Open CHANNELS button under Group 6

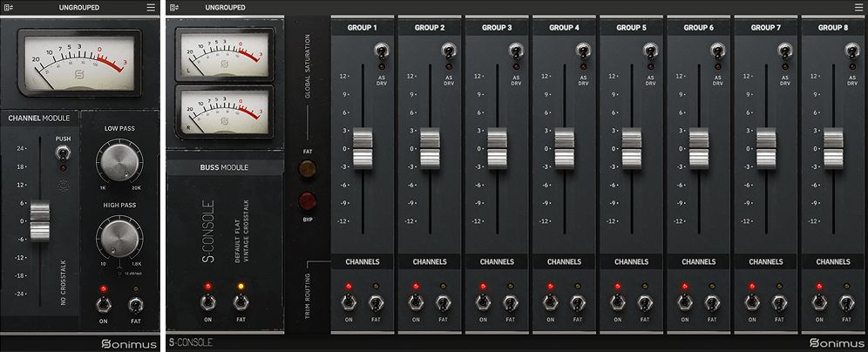point(699,261)
